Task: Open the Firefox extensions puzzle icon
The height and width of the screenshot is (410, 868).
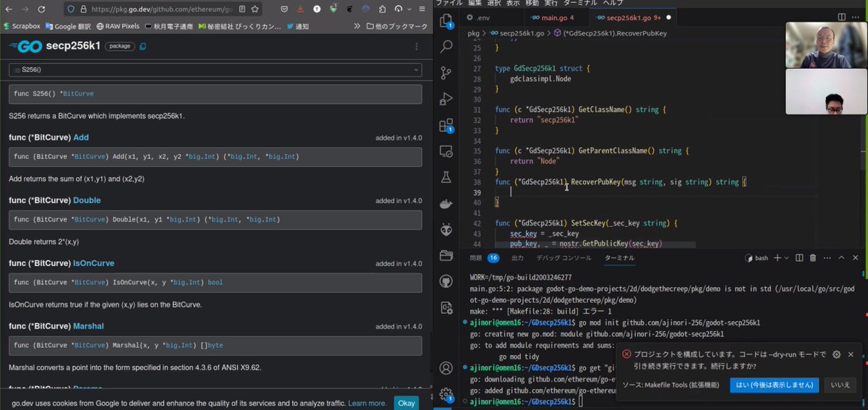Action: click(x=382, y=9)
